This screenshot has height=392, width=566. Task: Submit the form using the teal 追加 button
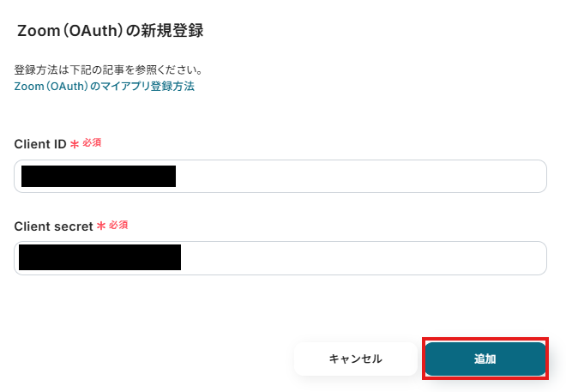485,359
